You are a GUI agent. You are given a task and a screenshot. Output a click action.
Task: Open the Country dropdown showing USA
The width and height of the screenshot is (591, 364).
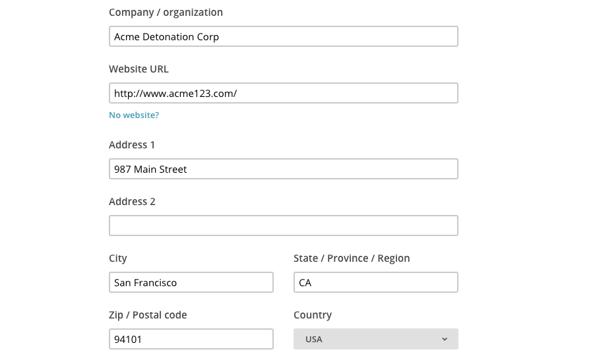[375, 340]
